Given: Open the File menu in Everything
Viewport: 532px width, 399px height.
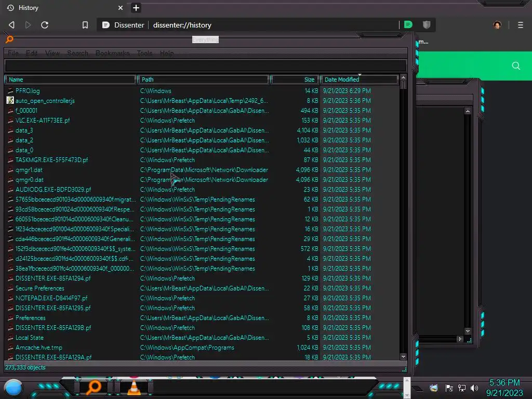Looking at the screenshot, I should click(x=13, y=54).
